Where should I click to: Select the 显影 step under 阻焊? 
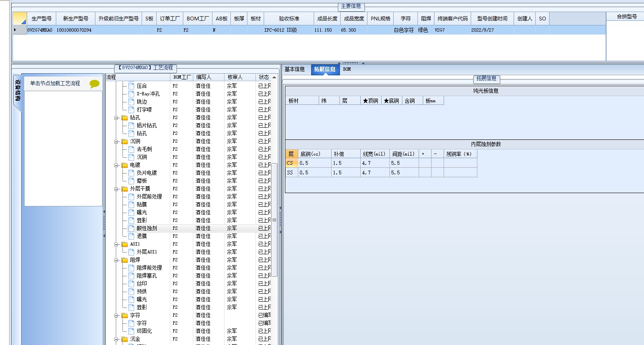coord(142,307)
